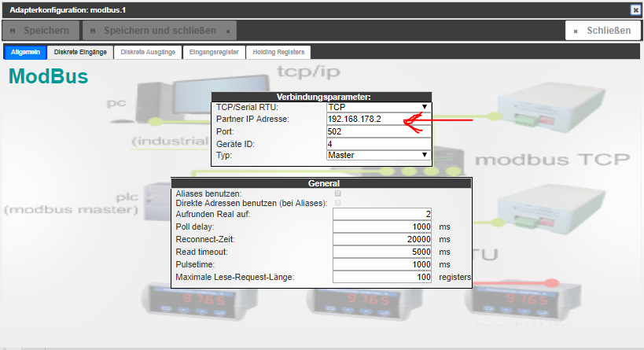Click the ModBus heading text
Image resolution: width=644 pixels, height=350 pixels.
[x=49, y=76]
